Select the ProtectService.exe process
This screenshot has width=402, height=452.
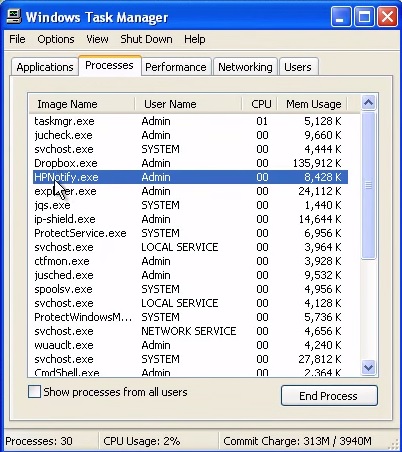190,233
